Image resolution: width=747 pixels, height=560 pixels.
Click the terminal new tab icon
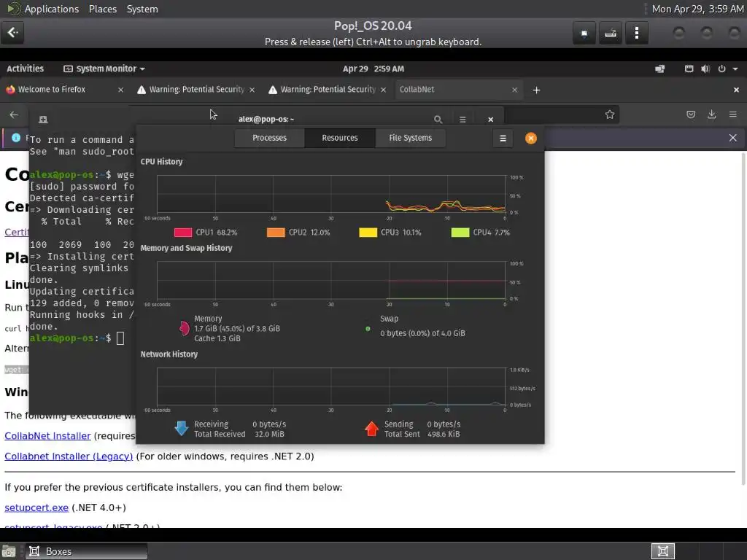pyautogui.click(x=43, y=120)
